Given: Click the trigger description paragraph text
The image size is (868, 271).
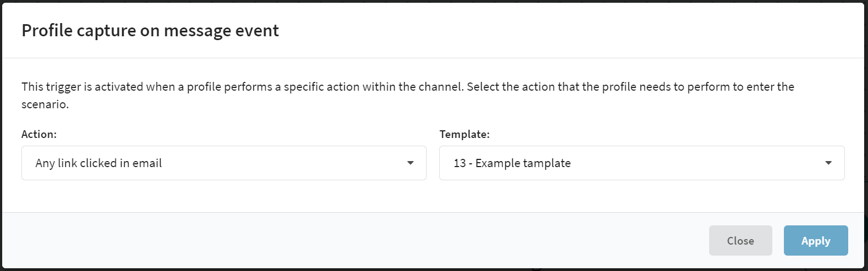Looking at the screenshot, I should 408,95.
